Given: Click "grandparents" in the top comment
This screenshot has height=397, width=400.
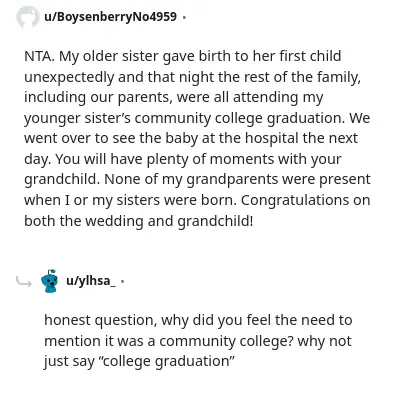Looking at the screenshot, I should [x=232, y=180].
